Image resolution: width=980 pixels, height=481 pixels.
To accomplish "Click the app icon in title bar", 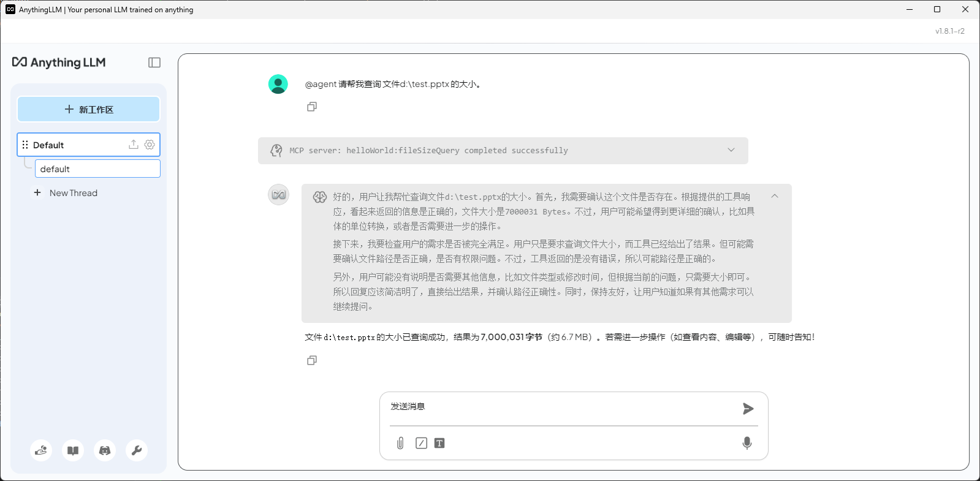I will click(10, 9).
